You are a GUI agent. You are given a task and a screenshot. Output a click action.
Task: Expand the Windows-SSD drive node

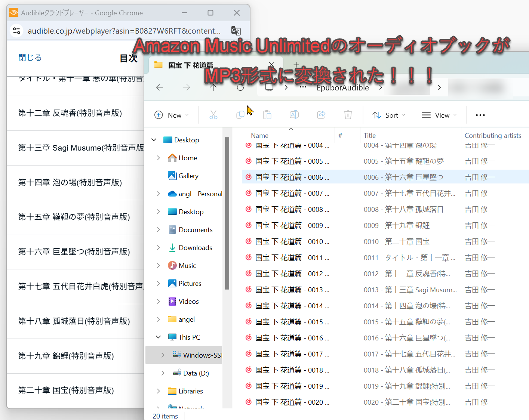click(x=163, y=355)
